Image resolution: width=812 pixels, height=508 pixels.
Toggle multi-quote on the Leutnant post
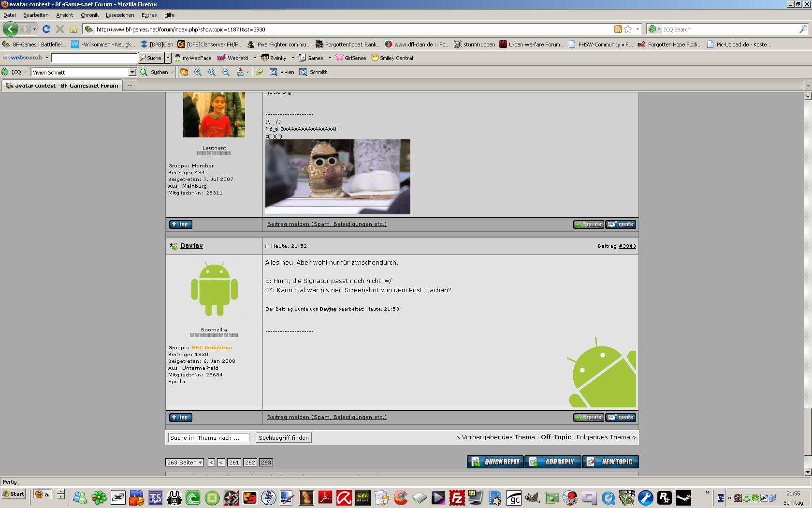(x=589, y=224)
